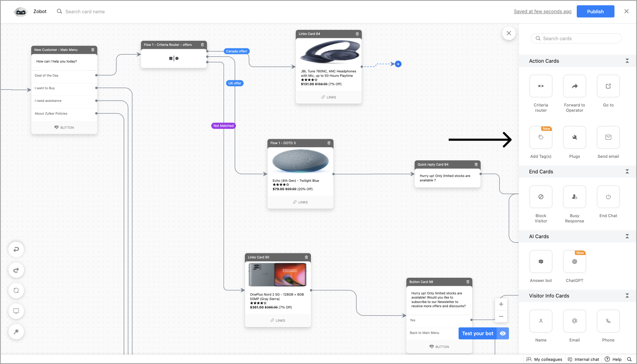This screenshot has height=364, width=637.
Task: Add the Phone visitor info card
Action: (608, 321)
